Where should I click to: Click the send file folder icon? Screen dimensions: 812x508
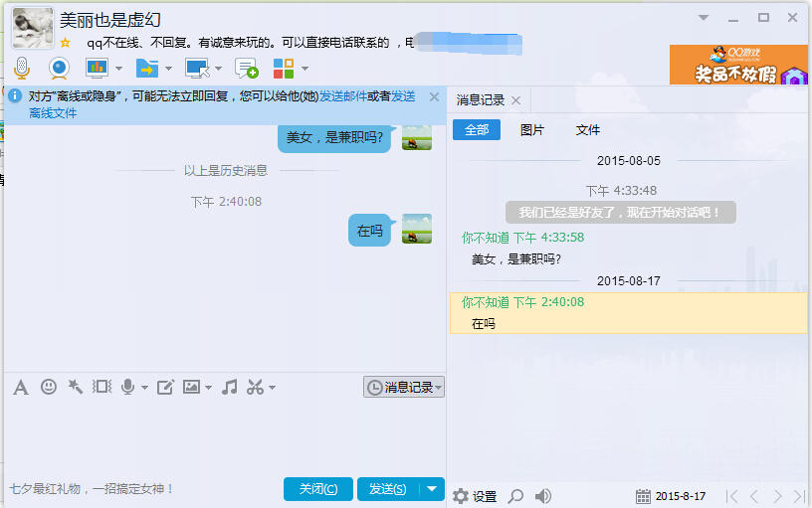[147, 68]
